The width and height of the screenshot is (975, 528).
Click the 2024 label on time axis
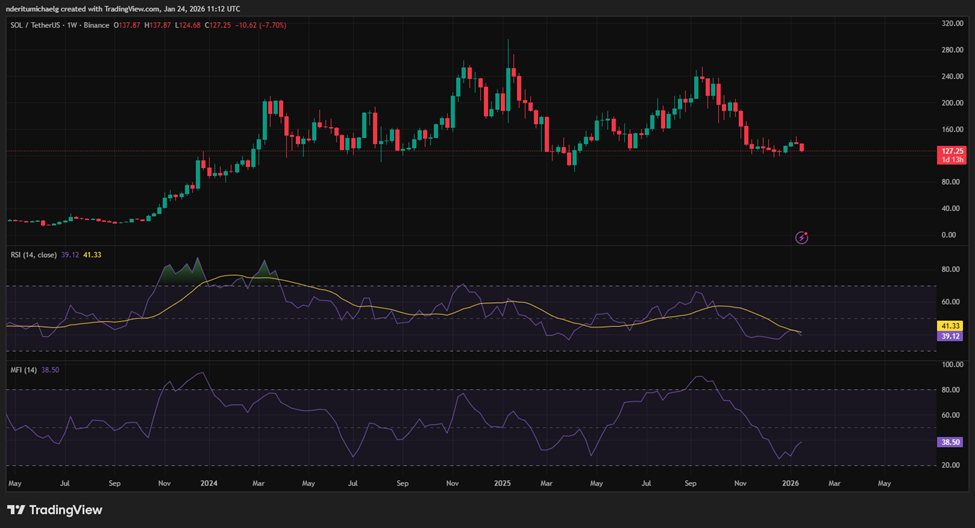209,482
